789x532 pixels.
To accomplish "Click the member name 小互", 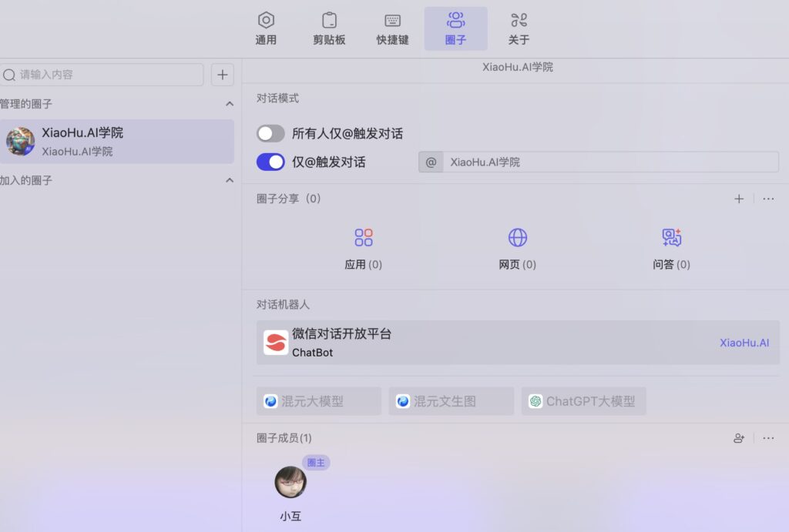I will click(x=290, y=516).
